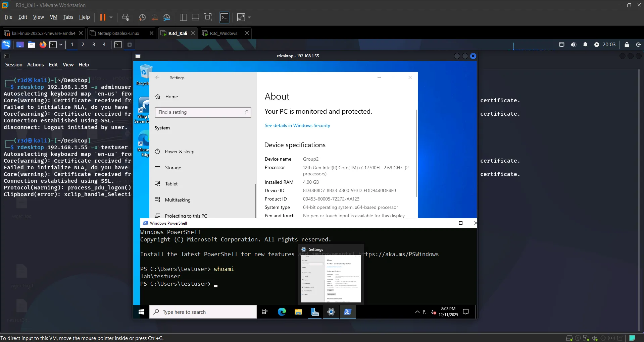Open the terminal Actions menu
Viewport: 644px width, 342px height.
pos(36,65)
